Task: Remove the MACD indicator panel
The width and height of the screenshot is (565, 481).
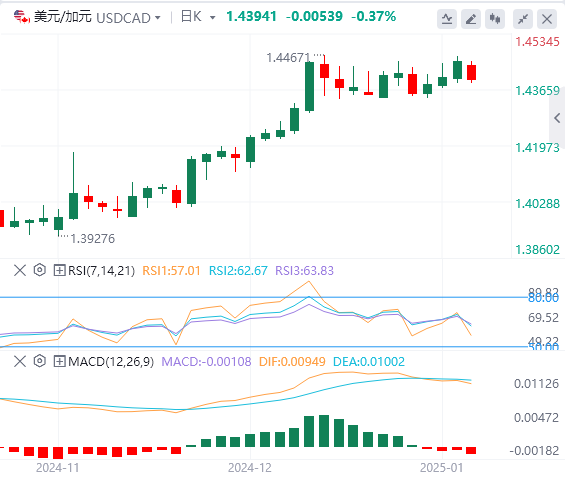Action: coord(20,361)
